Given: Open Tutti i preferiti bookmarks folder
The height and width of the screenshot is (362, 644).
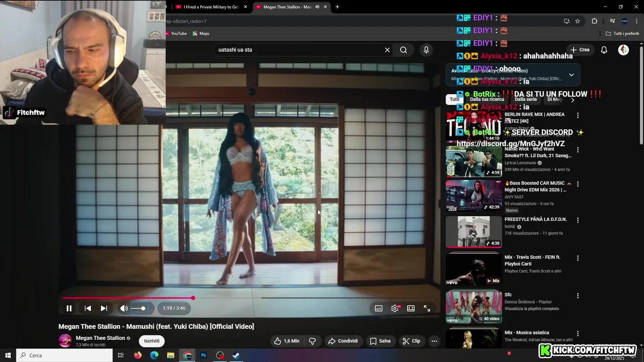Looking at the screenshot, I should click(x=622, y=34).
